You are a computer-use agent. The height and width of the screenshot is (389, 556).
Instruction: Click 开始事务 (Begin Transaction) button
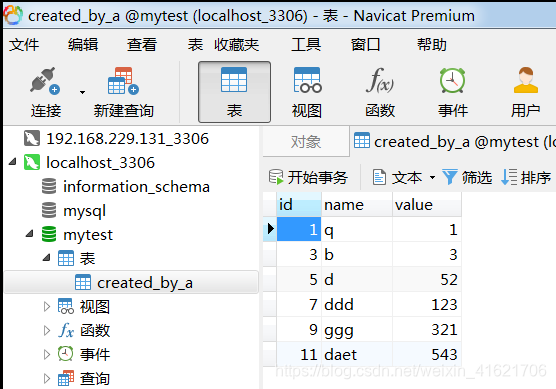308,177
